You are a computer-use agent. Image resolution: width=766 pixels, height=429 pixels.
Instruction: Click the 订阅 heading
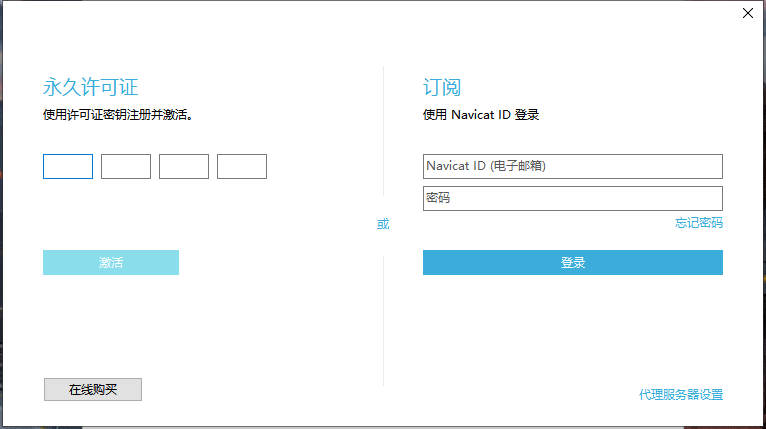click(x=442, y=87)
